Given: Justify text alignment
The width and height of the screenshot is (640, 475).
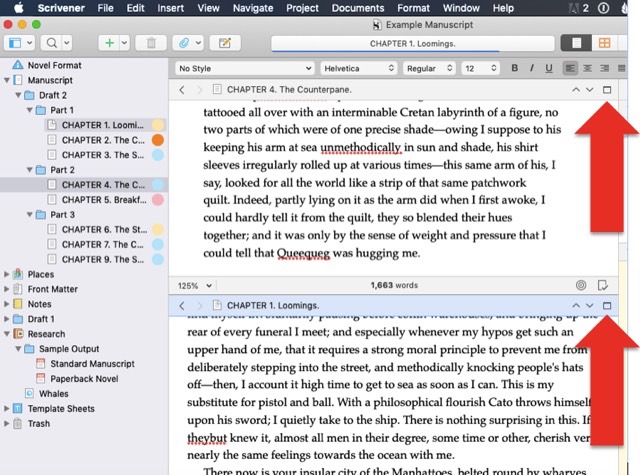Looking at the screenshot, I should click(621, 68).
